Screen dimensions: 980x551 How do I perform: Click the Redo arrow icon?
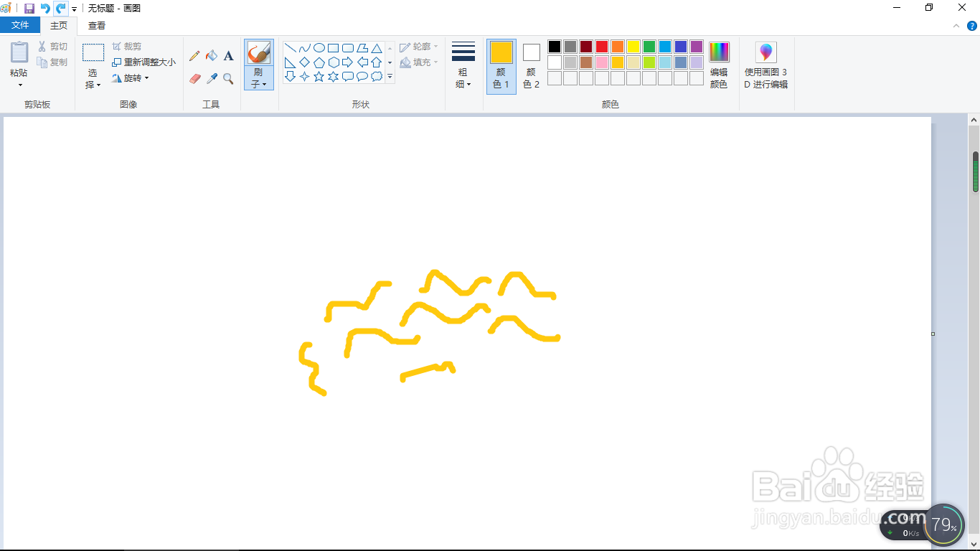tap(61, 9)
